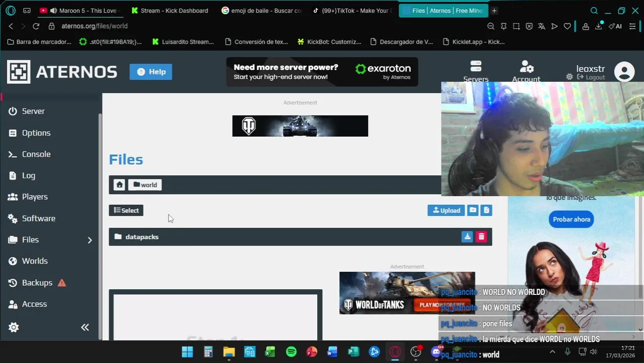
Task: Click the browser search tabs magnifier icon
Action: 594,11
